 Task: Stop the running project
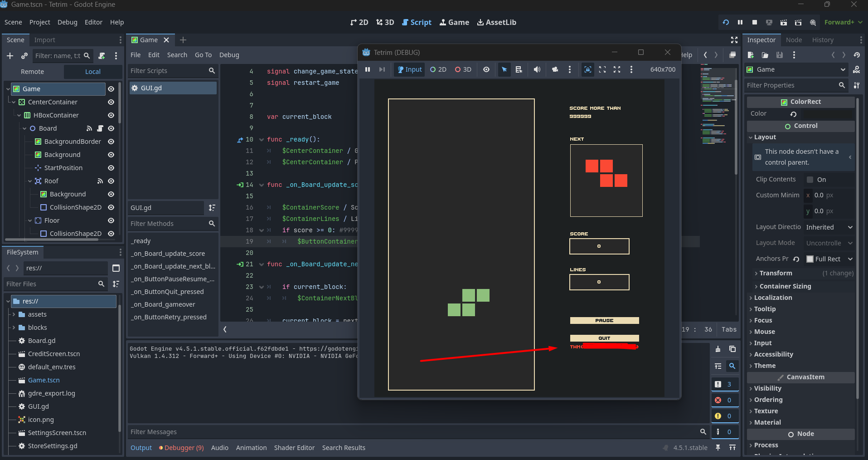(754, 22)
